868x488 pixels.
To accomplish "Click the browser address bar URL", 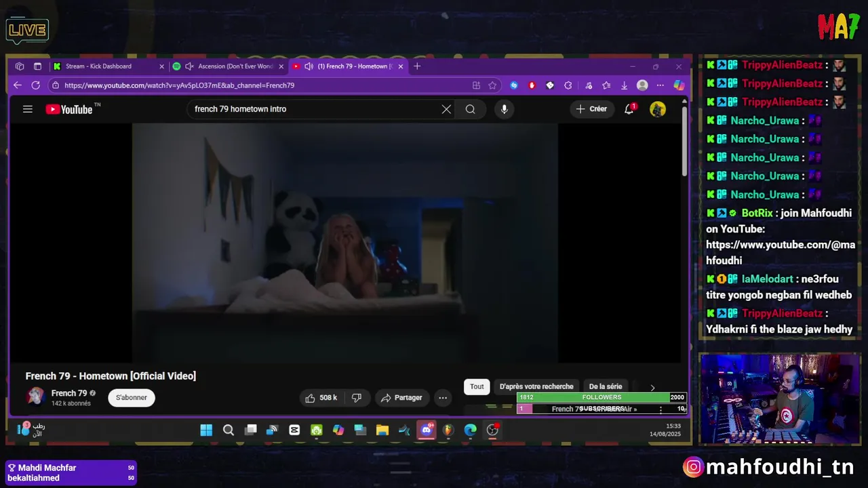I will tap(180, 85).
